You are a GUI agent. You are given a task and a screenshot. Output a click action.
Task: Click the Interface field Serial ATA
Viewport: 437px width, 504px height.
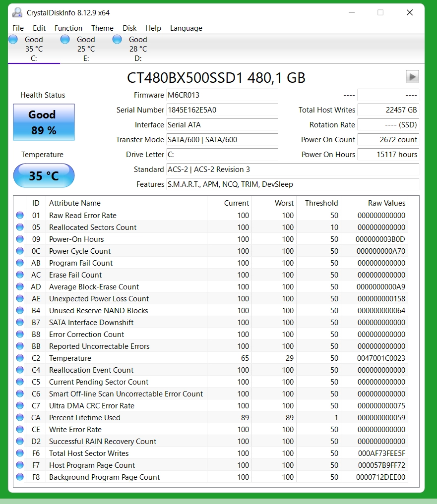222,125
